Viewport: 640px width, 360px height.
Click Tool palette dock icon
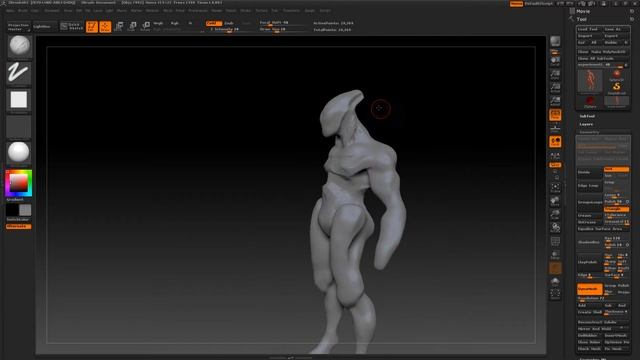pos(632,19)
